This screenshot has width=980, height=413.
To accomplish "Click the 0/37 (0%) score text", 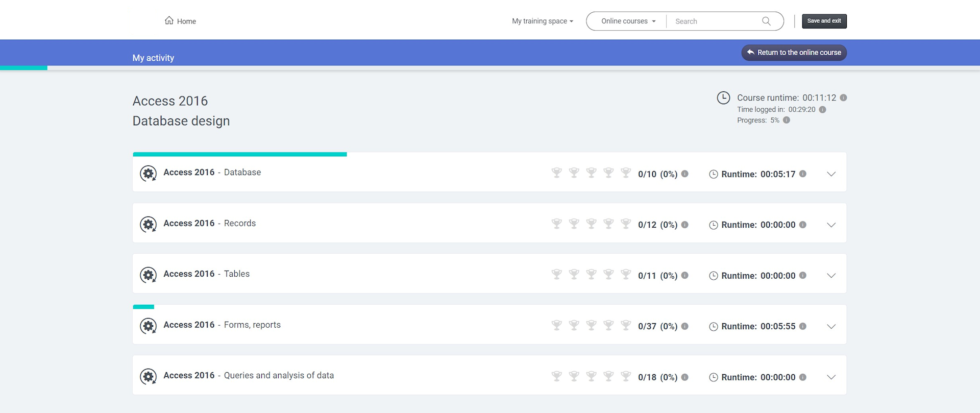I will coord(657,326).
